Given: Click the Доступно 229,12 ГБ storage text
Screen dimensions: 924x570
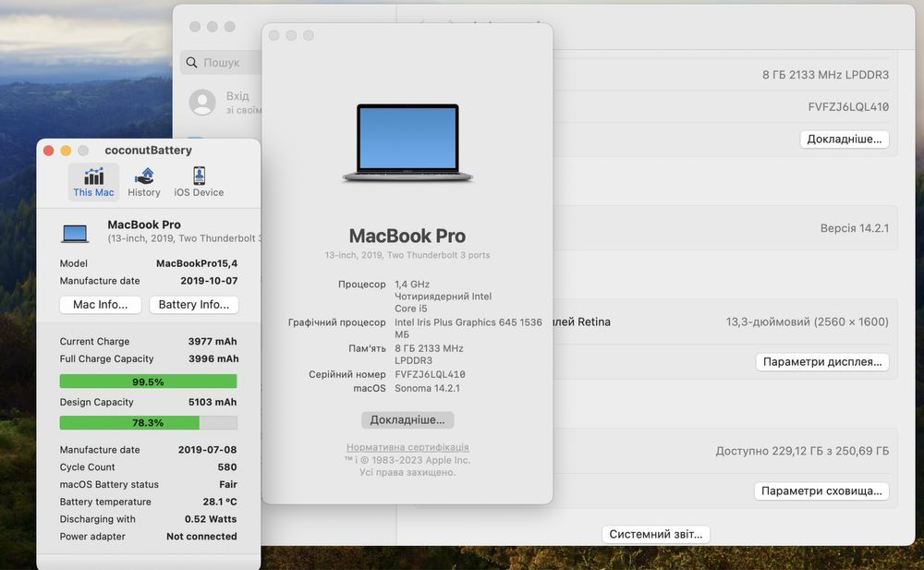Looking at the screenshot, I should (x=802, y=451).
